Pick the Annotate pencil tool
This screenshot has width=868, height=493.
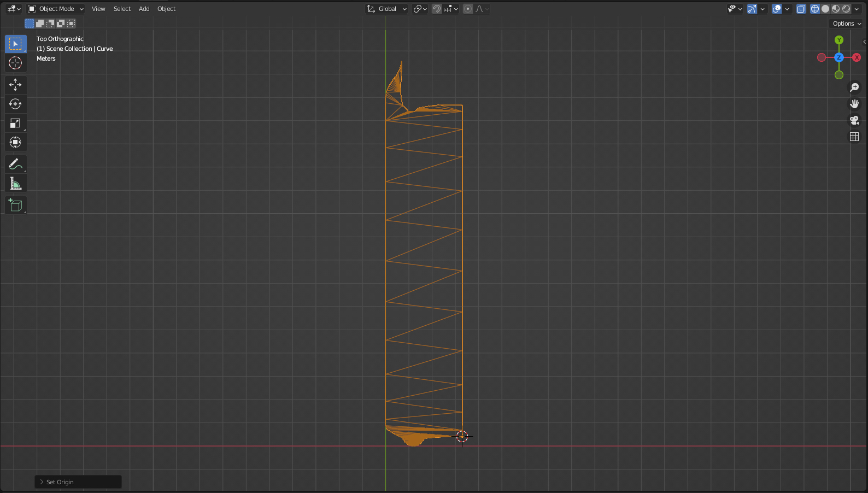(15, 164)
